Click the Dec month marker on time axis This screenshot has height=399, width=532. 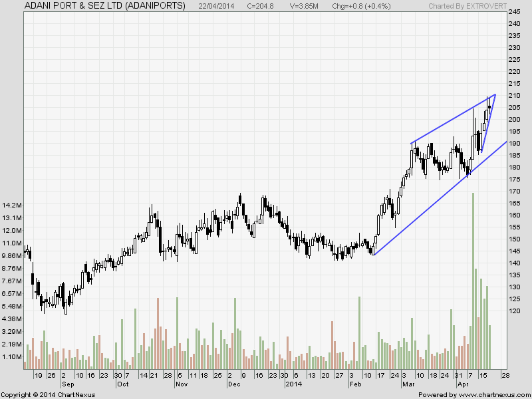click(x=234, y=384)
